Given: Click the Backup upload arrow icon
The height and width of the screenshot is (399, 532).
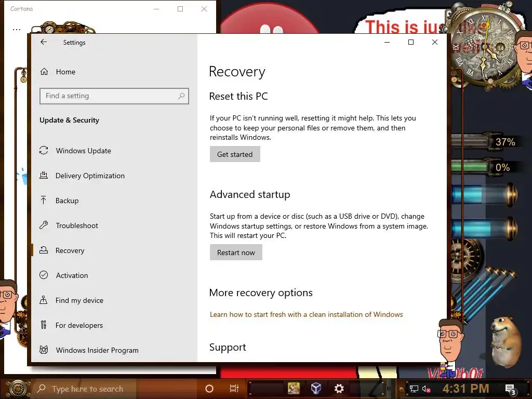Looking at the screenshot, I should (x=44, y=200).
